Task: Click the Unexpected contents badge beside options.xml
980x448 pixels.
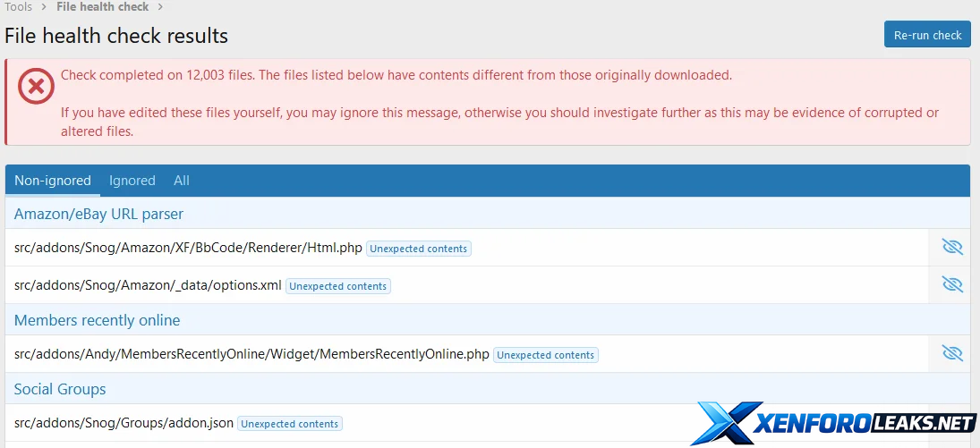Action: pos(338,286)
